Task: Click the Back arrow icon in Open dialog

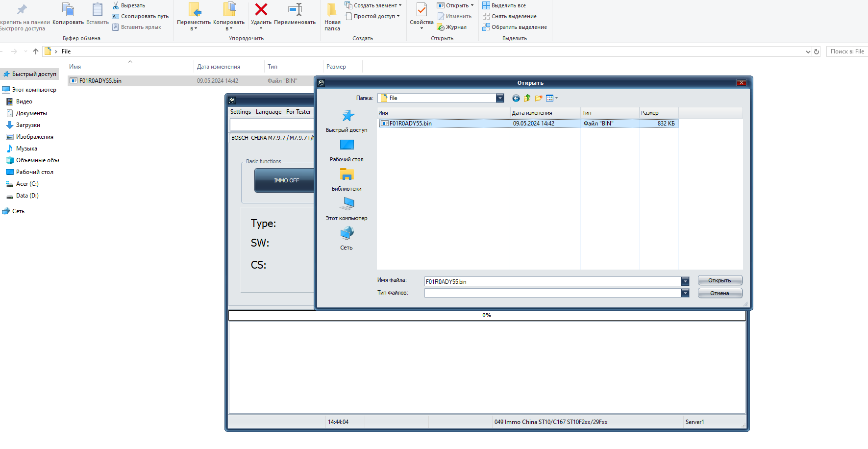Action: (x=516, y=98)
